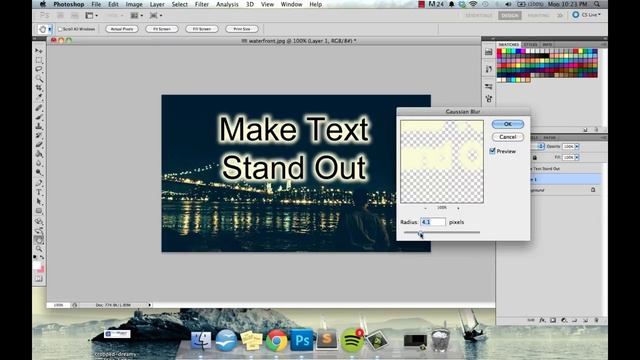Open the View Extras dropdown
The height and width of the screenshot is (360, 640).
point(91,16)
